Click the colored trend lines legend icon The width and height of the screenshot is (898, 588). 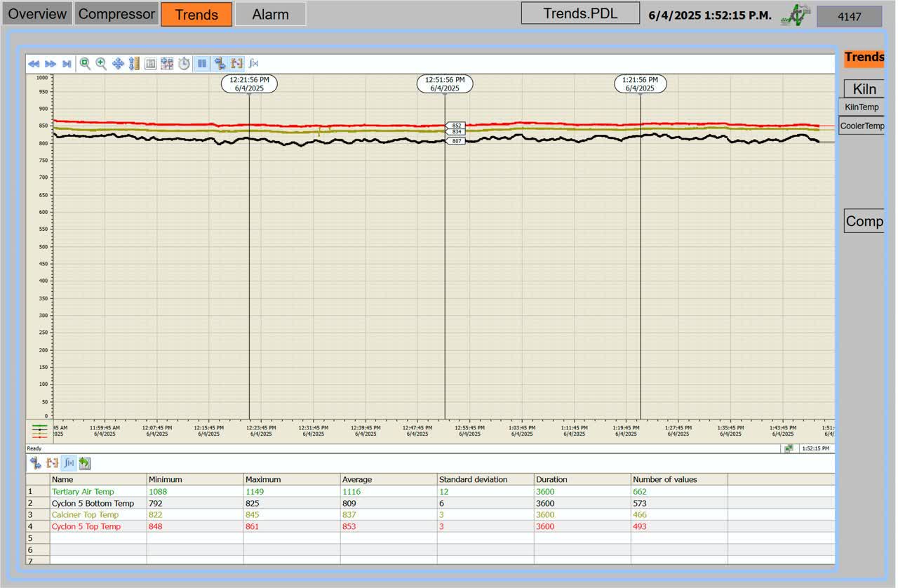tap(40, 431)
